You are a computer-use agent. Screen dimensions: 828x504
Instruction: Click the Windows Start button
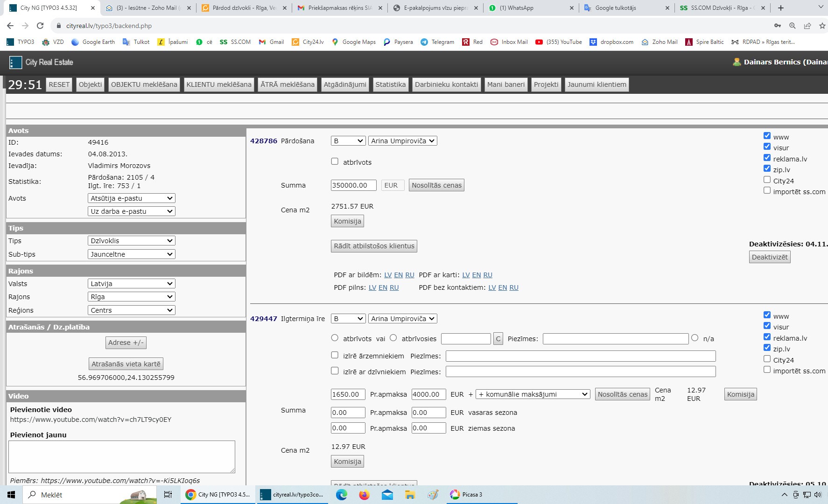[11, 495]
